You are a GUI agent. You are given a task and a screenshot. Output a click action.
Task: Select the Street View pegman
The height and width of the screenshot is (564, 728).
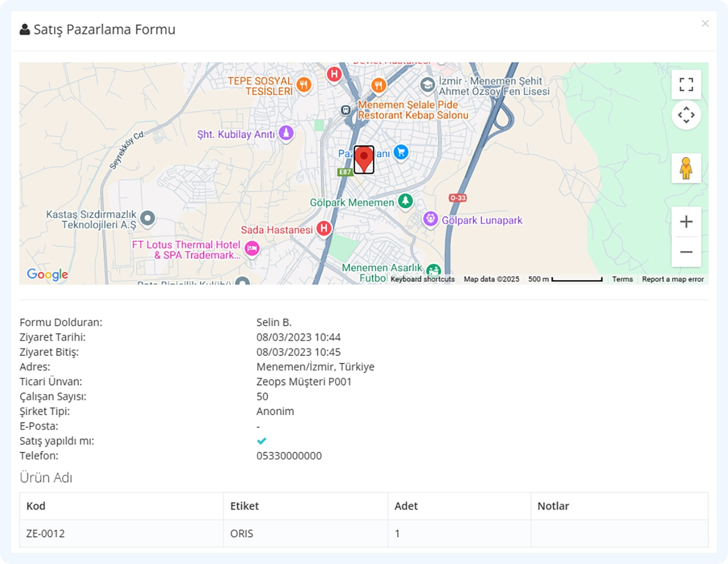pos(686,168)
